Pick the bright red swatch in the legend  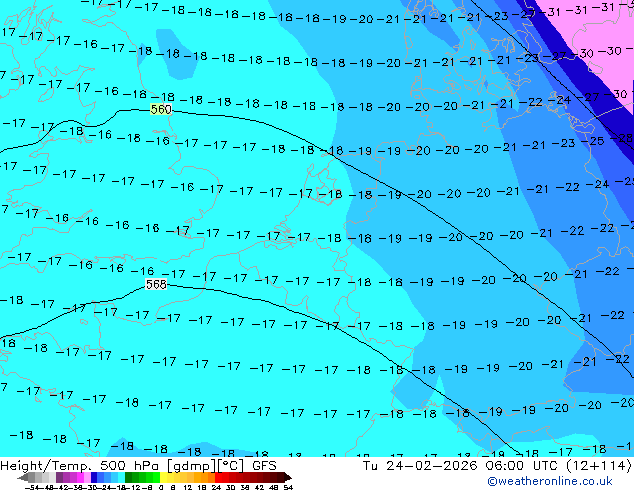click(218, 477)
